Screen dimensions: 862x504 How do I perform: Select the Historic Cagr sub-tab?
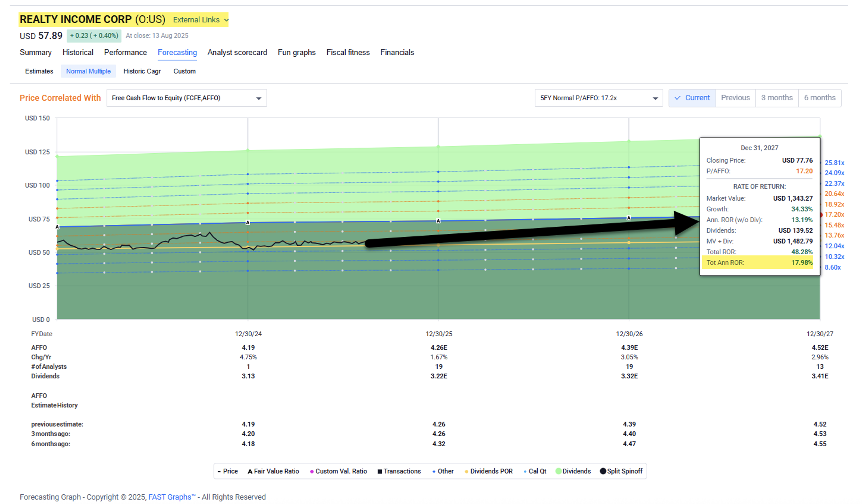[142, 71]
